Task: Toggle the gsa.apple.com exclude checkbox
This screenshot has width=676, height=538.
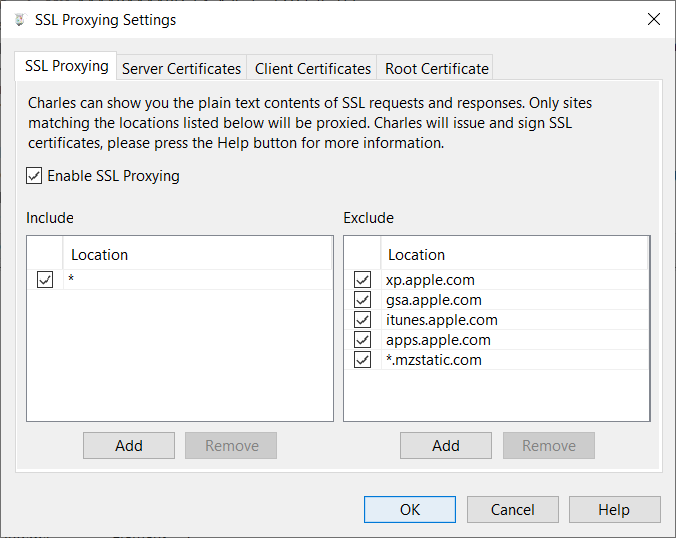Action: [362, 300]
